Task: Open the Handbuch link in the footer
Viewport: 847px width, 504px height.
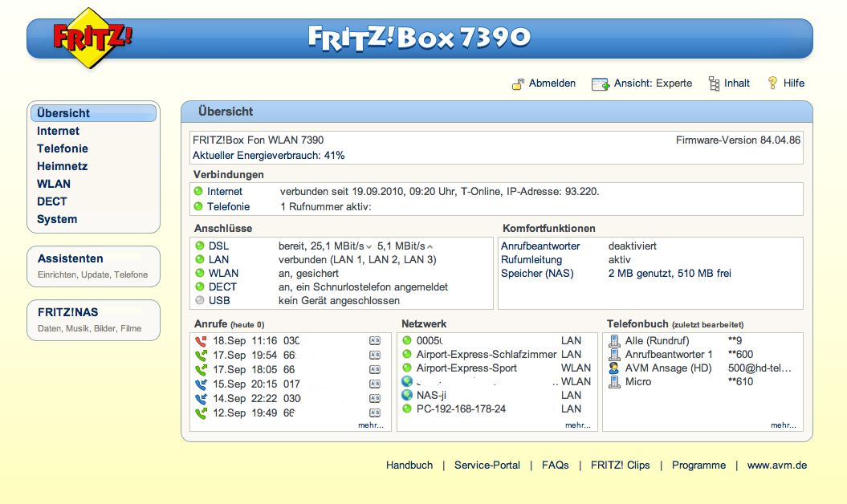Action: pos(409,465)
